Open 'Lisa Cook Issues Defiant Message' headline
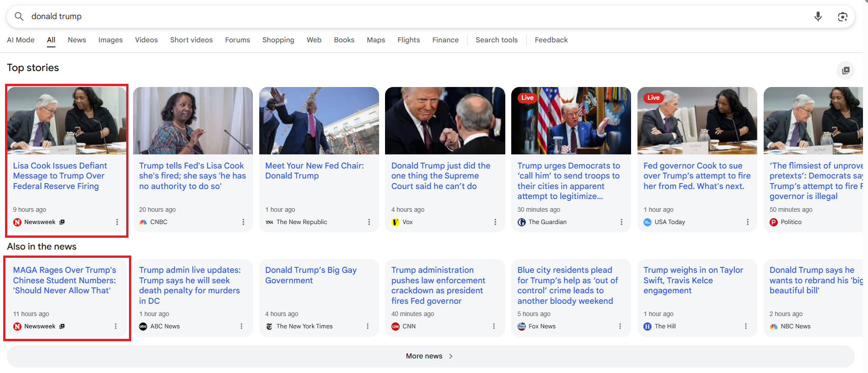This screenshot has width=868, height=373. tap(60, 176)
